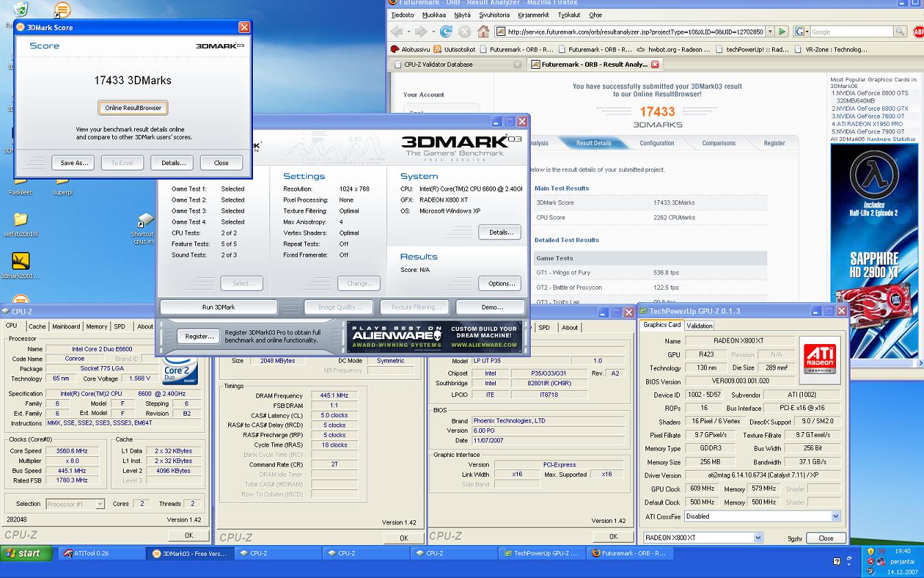
Task: Open Uutisotsikot RSS feed bookmark
Action: [454, 50]
